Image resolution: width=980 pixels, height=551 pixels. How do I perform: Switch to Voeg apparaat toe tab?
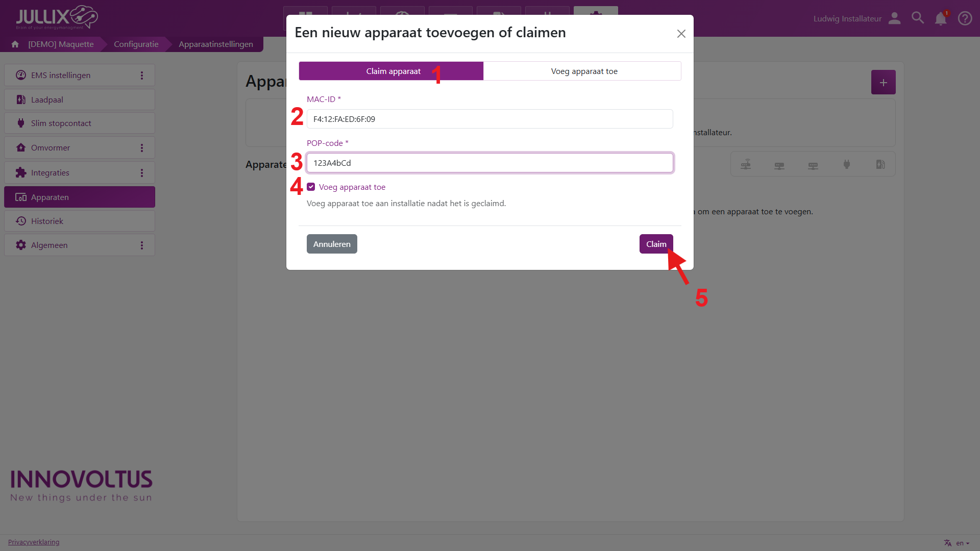tap(584, 71)
